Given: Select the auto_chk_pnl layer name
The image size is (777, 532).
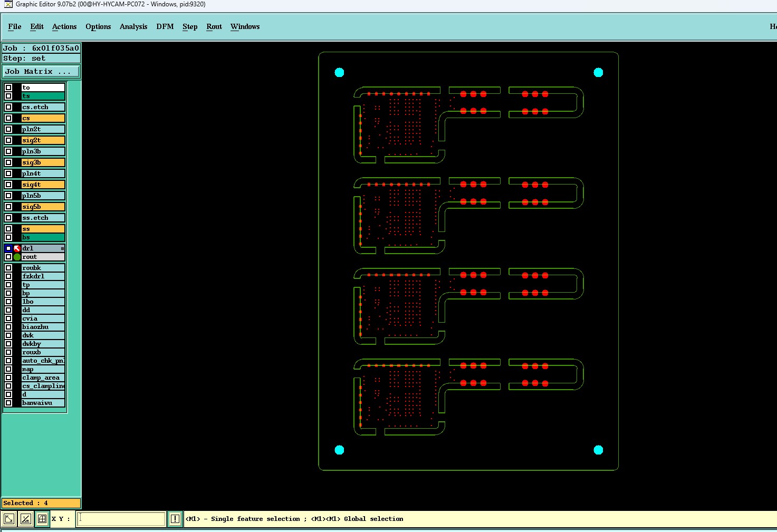Looking at the screenshot, I should pos(43,361).
